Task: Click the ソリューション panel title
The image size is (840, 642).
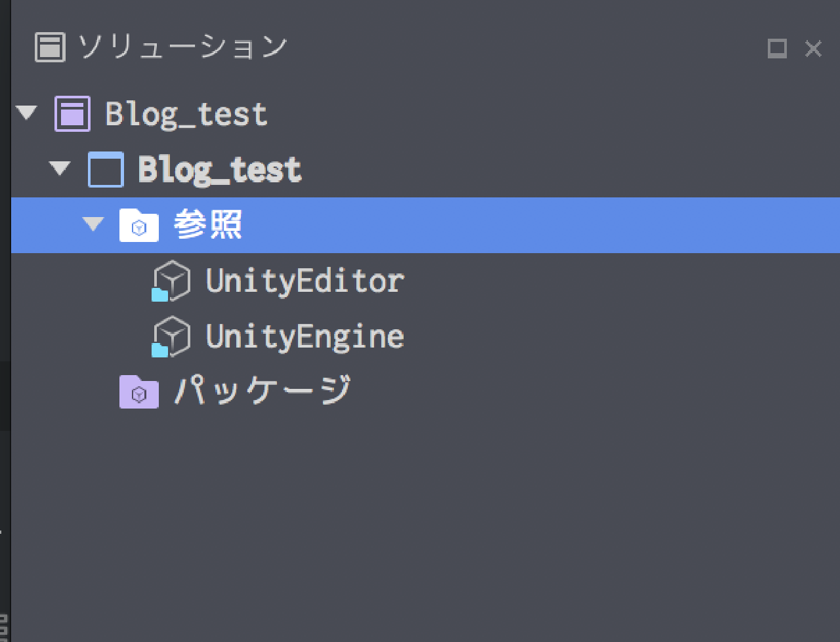Action: point(183,47)
